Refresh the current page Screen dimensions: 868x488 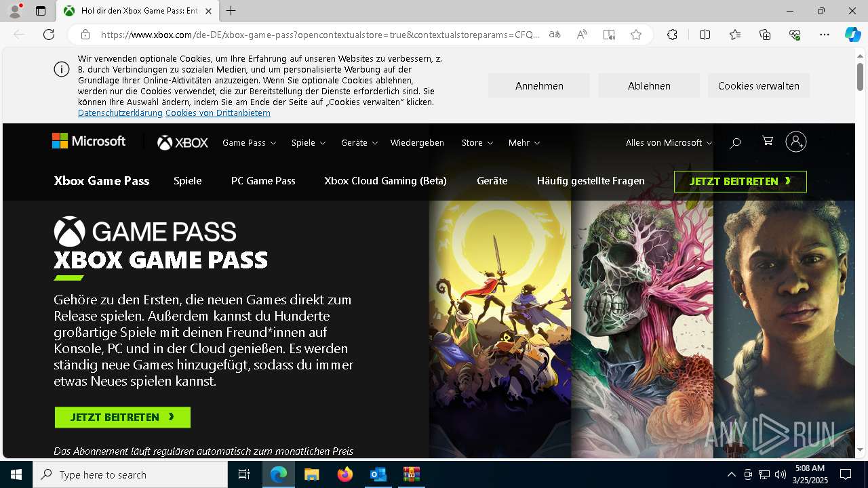49,35
